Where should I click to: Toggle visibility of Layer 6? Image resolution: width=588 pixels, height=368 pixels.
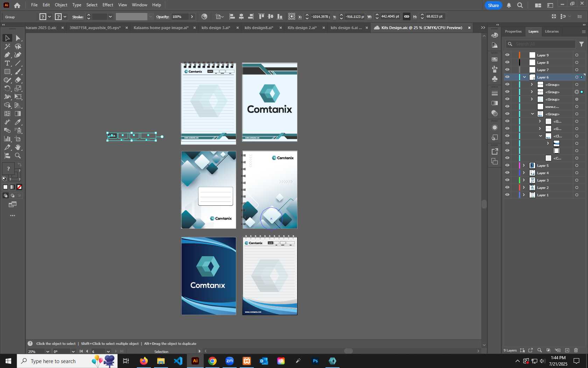click(x=507, y=77)
